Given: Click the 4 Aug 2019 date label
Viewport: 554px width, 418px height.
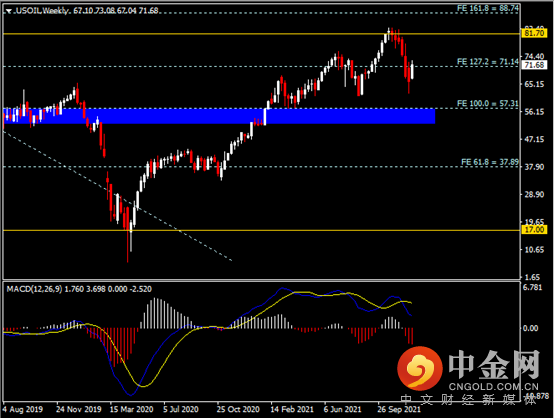Looking at the screenshot, I should [x=23, y=410].
